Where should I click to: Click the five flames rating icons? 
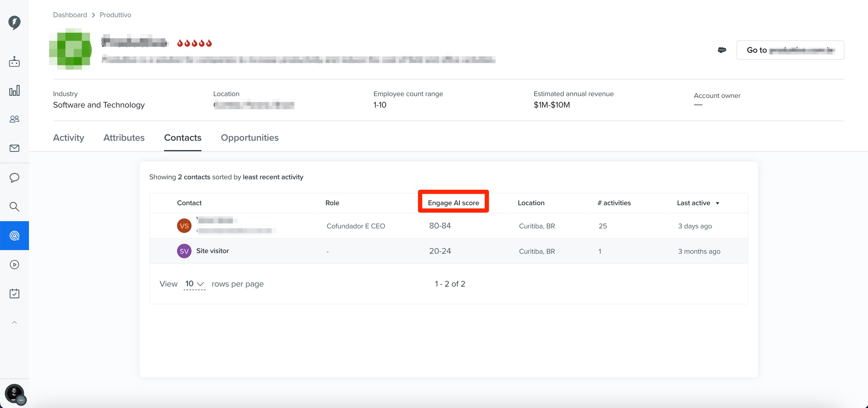pyautogui.click(x=195, y=43)
